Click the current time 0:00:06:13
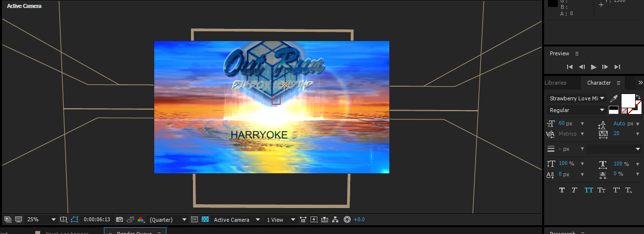Image resolution: width=644 pixels, height=234 pixels. coord(96,220)
